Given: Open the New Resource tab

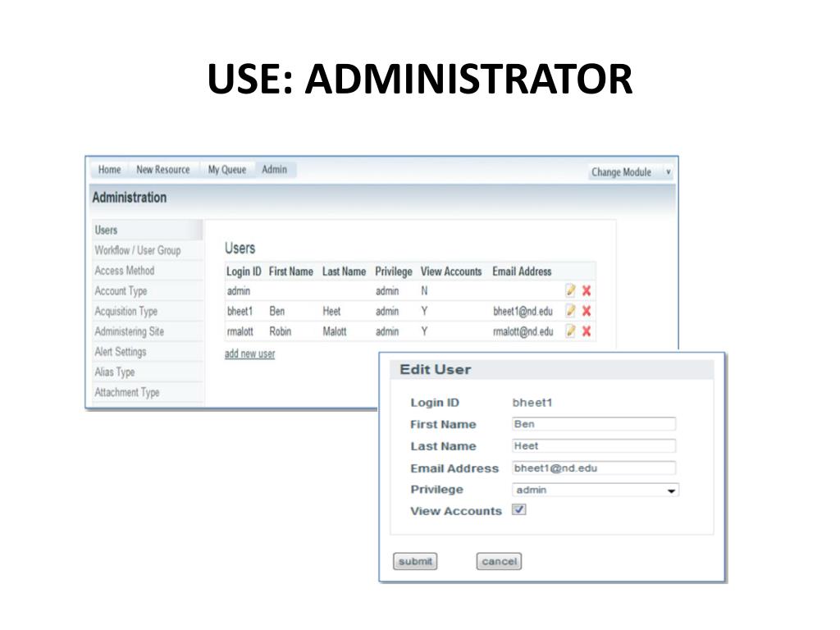Looking at the screenshot, I should (x=163, y=170).
